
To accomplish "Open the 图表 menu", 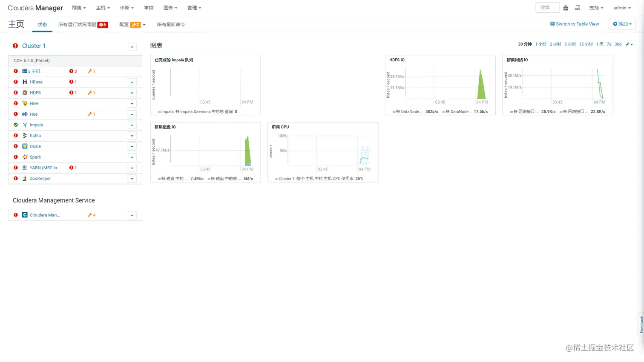I will [170, 8].
